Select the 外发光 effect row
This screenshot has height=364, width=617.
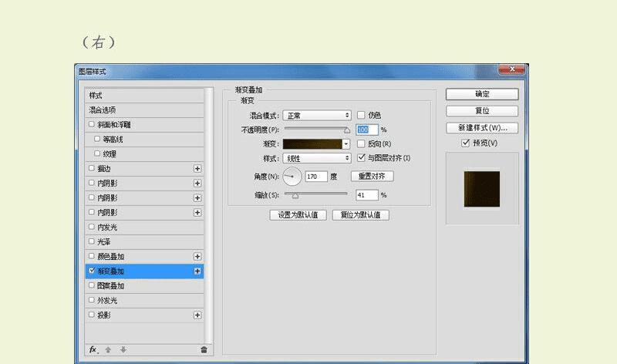click(x=144, y=301)
